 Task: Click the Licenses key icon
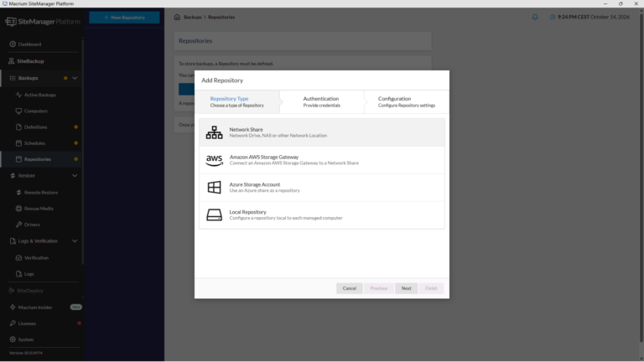point(13,323)
